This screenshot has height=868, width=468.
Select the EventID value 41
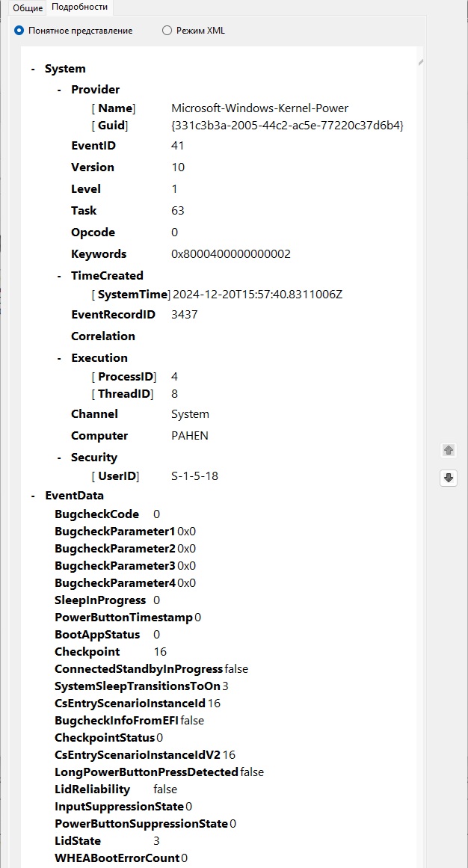click(178, 146)
